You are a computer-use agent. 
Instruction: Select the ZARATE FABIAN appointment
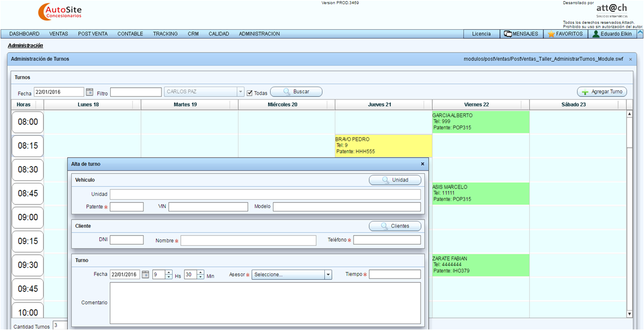(x=481, y=265)
